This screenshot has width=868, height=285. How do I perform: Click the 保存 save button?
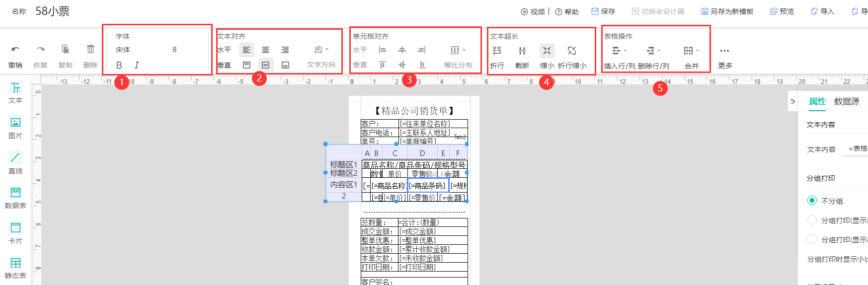(x=603, y=11)
